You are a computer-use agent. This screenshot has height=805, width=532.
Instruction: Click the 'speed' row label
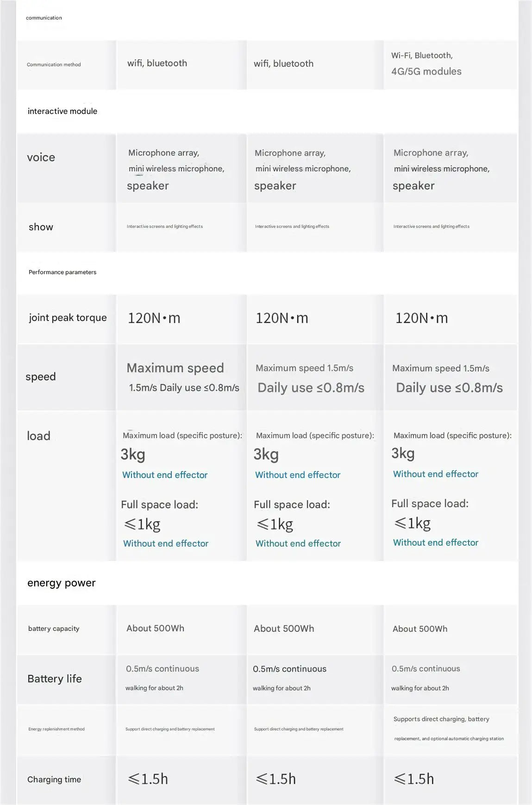41,377
